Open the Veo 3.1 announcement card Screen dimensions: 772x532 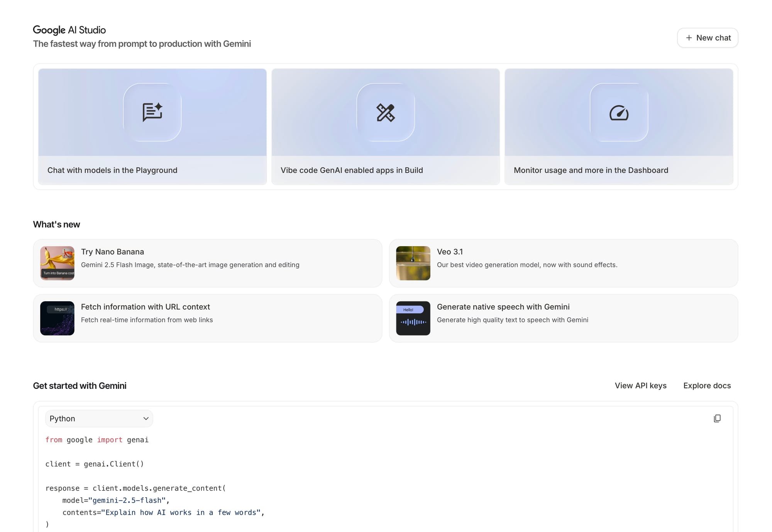coord(563,263)
